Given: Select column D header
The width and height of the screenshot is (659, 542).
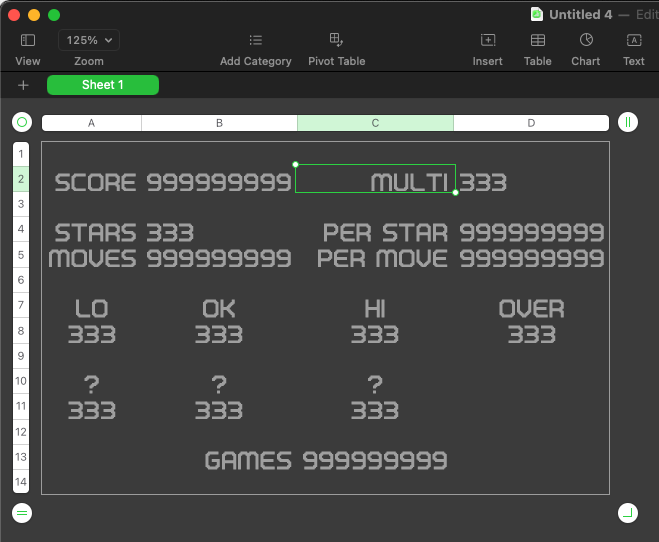Looking at the screenshot, I should tap(531, 123).
